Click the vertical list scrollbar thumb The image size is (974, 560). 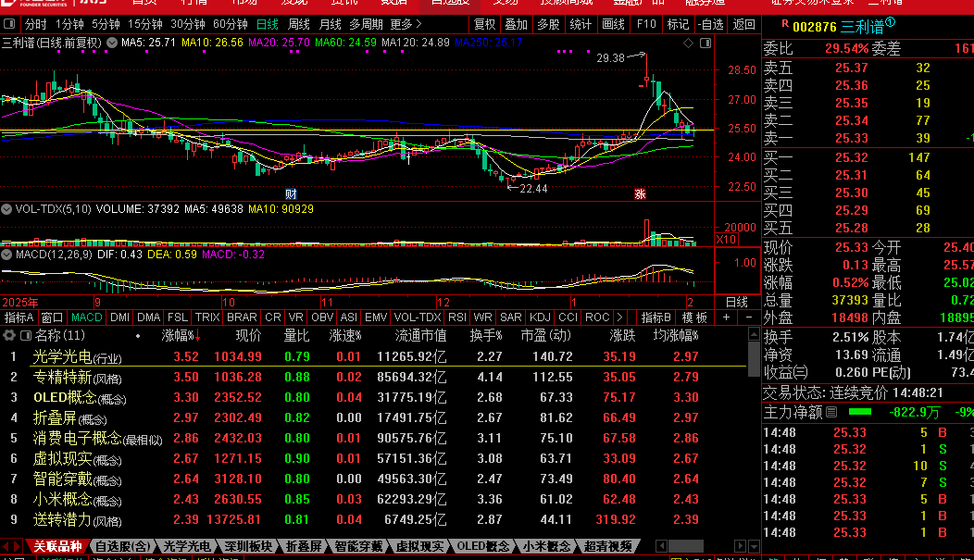[x=754, y=358]
